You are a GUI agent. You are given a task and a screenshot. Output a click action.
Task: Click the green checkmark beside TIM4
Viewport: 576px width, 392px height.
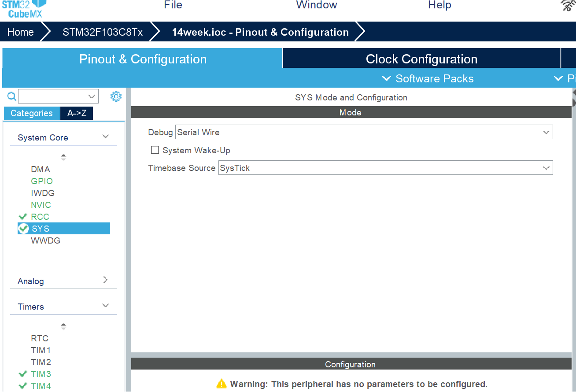pyautogui.click(x=23, y=386)
